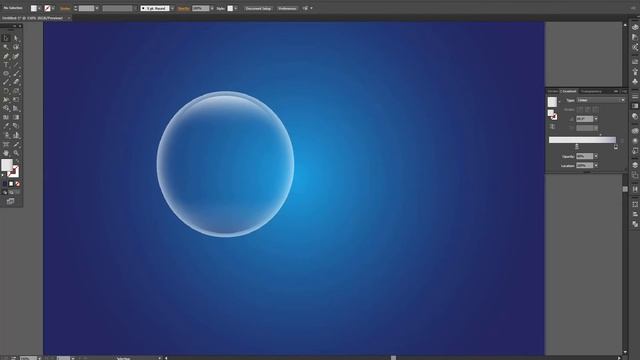Open gradient stop Location dropdown
This screenshot has height=360, width=640.
click(x=596, y=165)
